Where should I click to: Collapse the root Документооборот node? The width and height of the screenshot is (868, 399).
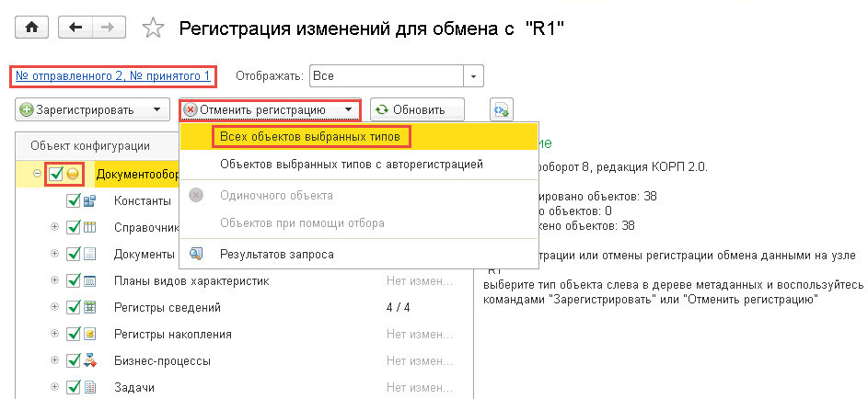click(x=37, y=174)
